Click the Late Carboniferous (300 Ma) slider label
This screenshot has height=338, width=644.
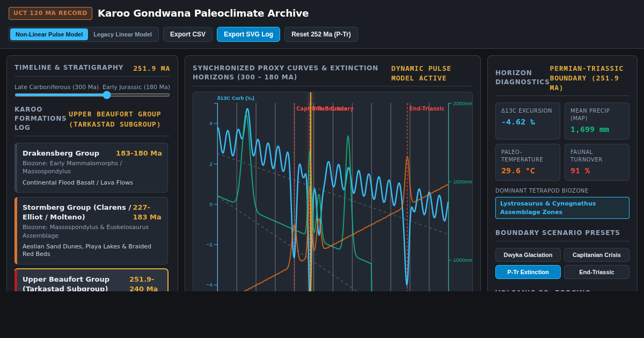(x=57, y=87)
